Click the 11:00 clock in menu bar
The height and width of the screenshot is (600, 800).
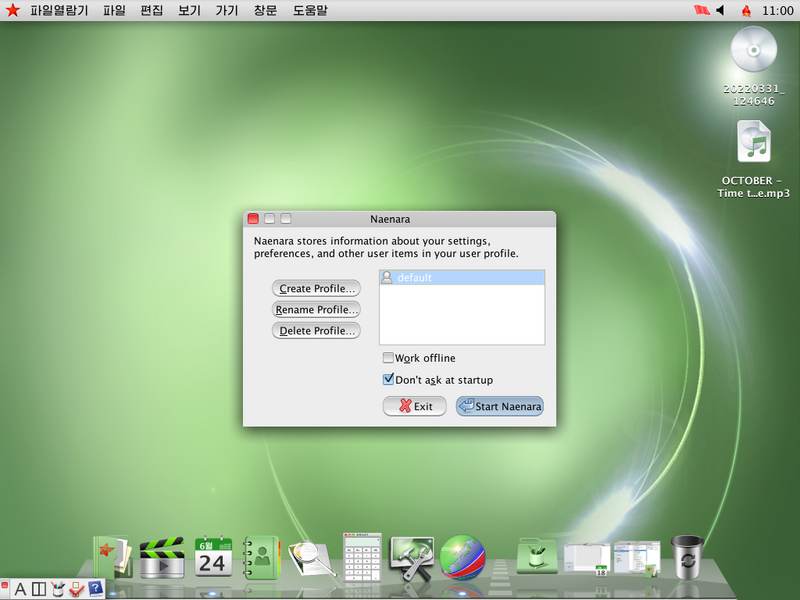[x=778, y=10]
